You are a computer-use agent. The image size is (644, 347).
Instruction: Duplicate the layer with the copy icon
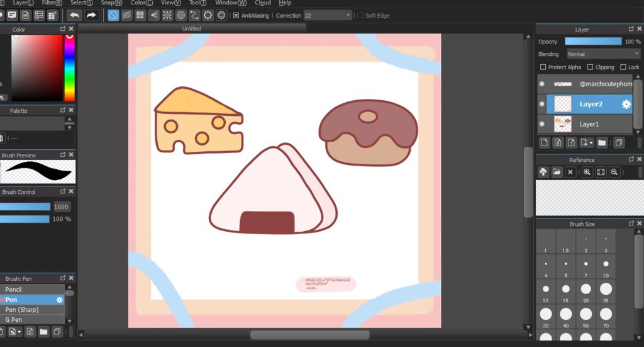coord(619,143)
